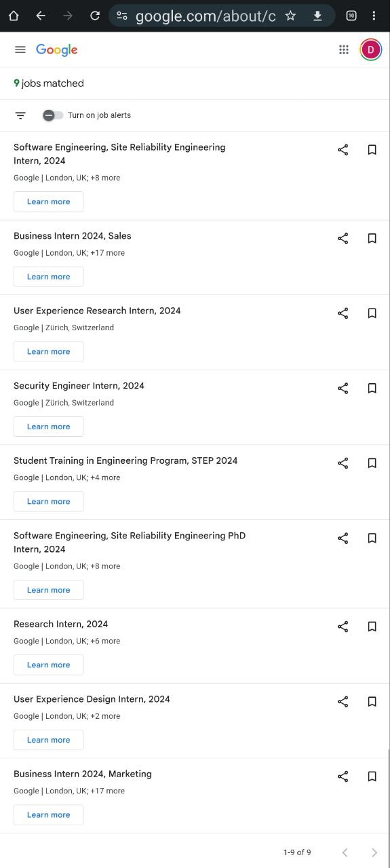Learn more about Research Intern, 2024
Viewport: 390px width, 868px height.
pyautogui.click(x=49, y=665)
